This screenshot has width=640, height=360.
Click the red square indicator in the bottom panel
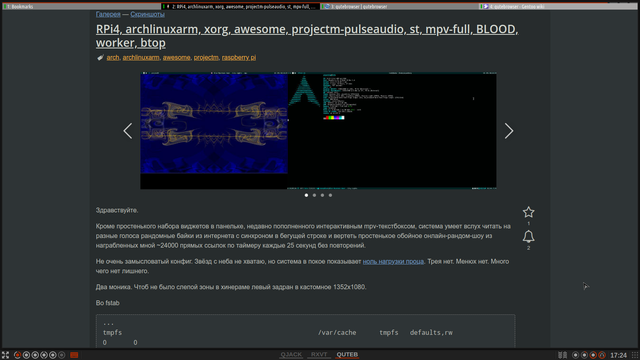(74, 355)
